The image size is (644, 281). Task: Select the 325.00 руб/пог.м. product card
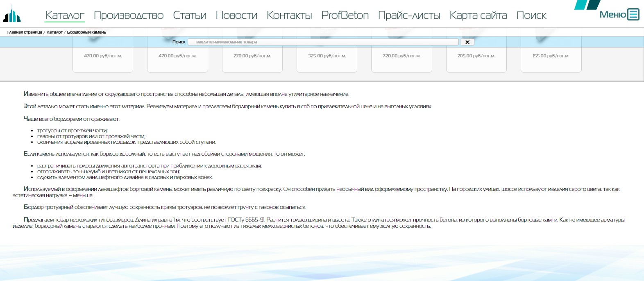pyautogui.click(x=327, y=59)
